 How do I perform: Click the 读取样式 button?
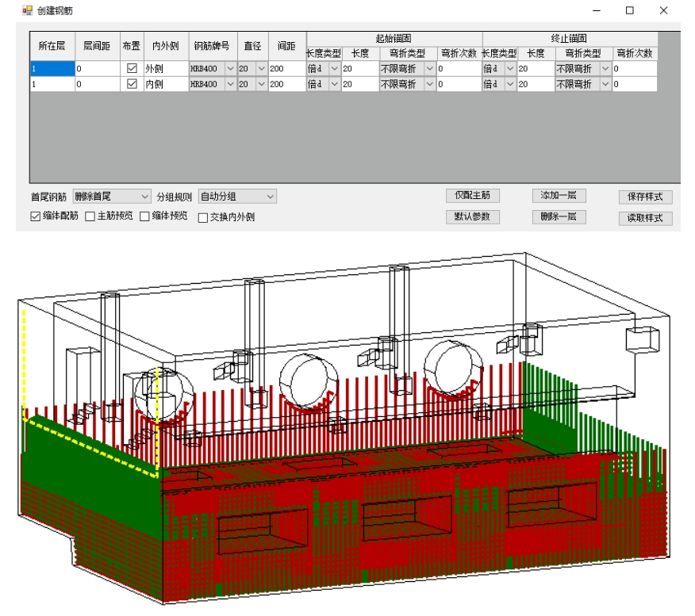(x=645, y=218)
